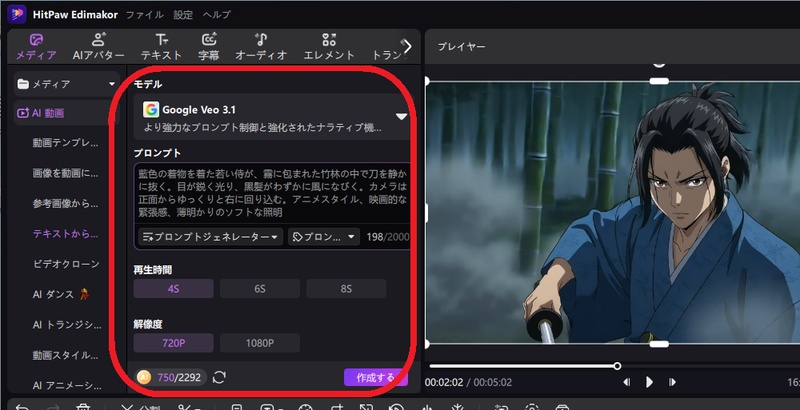
Task: Select AI トランジシ... sidebar item
Action: 66,325
